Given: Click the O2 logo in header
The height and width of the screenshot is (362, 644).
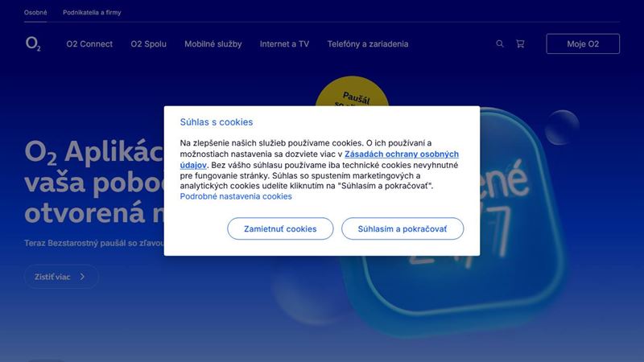Looking at the screenshot, I should (33, 43).
